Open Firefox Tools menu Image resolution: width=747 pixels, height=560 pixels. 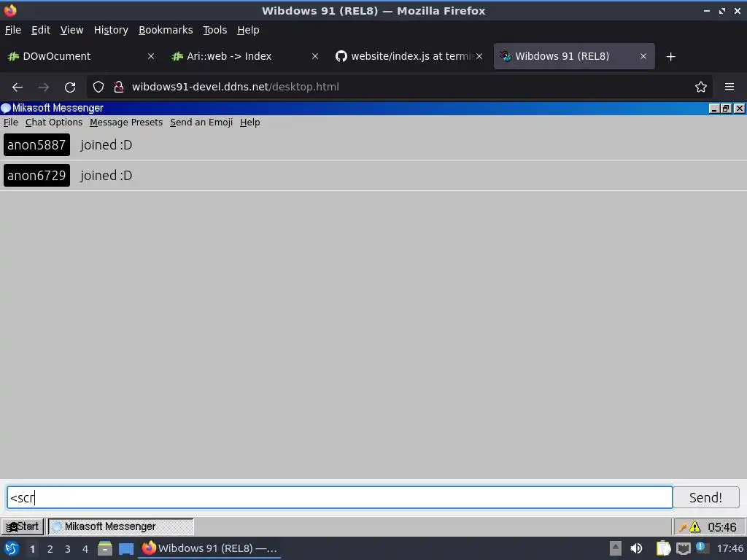pos(215,30)
